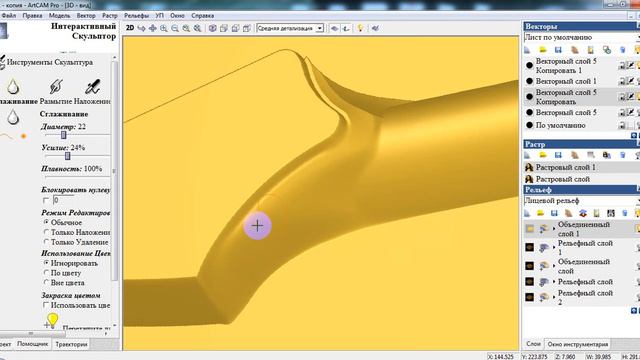Enable Блокировать нулевую checkbox
Viewport: 640px width, 360px height.
tap(46, 200)
